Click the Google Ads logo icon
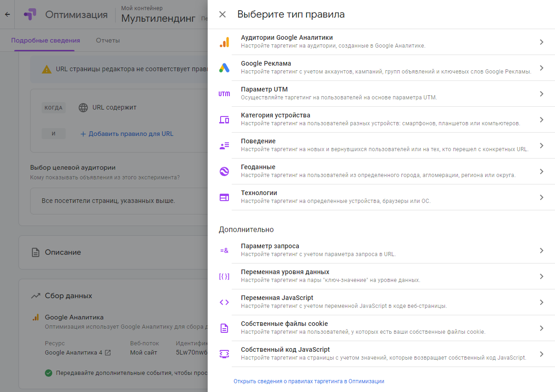 tap(224, 68)
